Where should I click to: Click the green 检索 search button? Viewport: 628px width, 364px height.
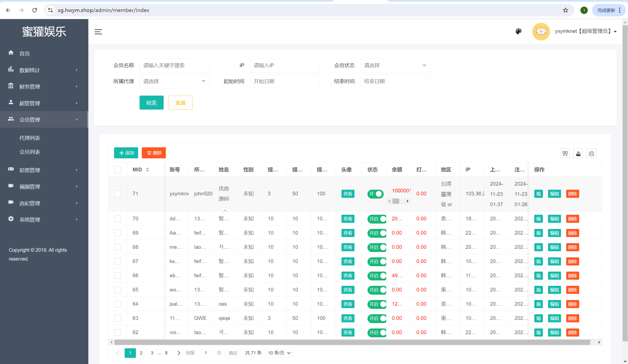(152, 103)
